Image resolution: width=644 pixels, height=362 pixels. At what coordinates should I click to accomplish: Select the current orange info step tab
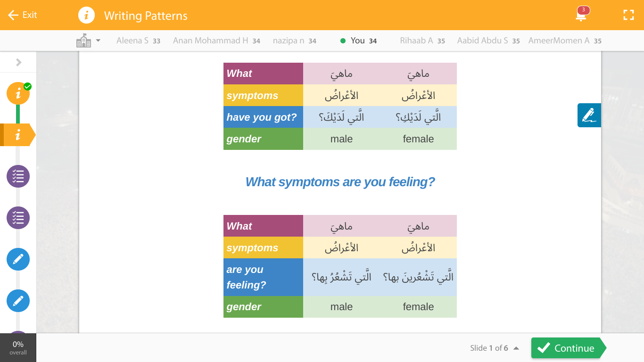tap(18, 135)
